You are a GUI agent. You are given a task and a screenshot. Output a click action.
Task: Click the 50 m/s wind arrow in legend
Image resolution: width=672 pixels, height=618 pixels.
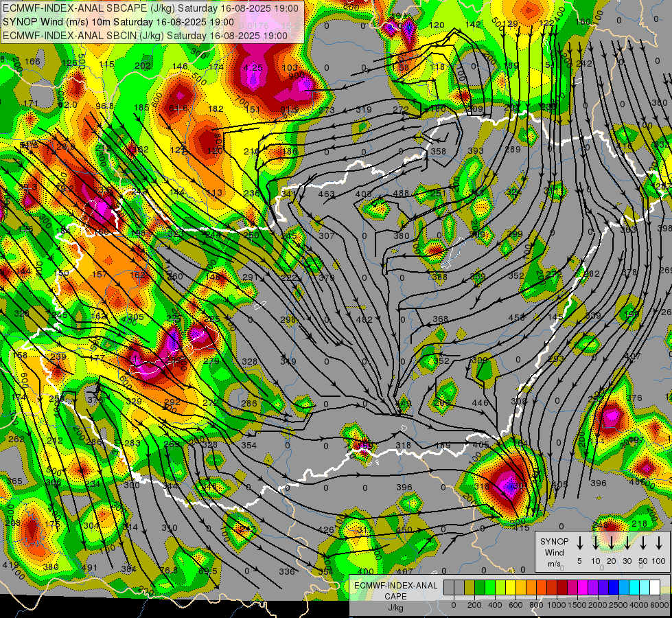tap(643, 542)
